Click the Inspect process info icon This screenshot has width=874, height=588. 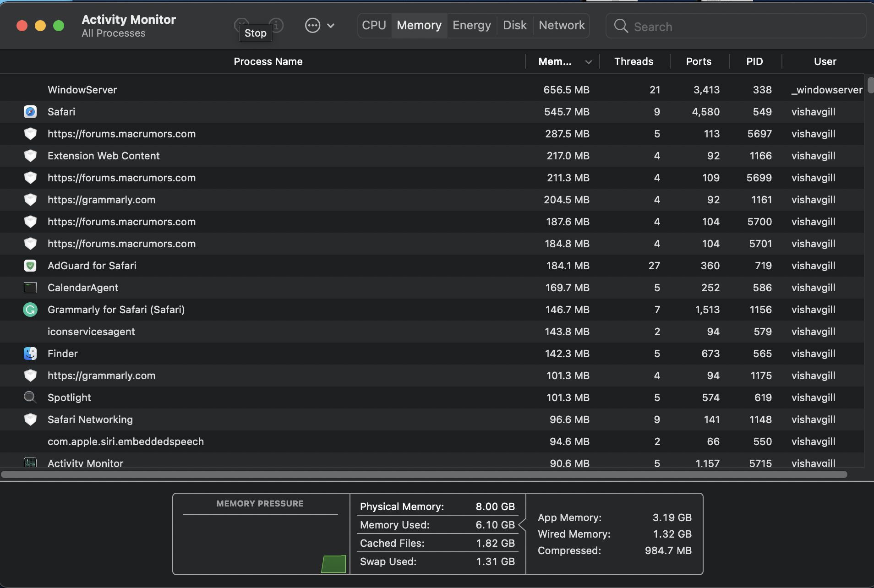pos(276,25)
